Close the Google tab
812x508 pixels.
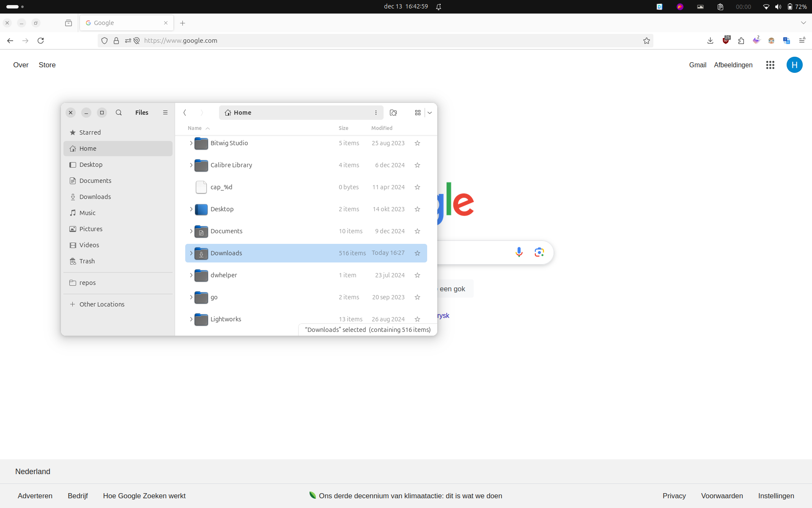166,23
